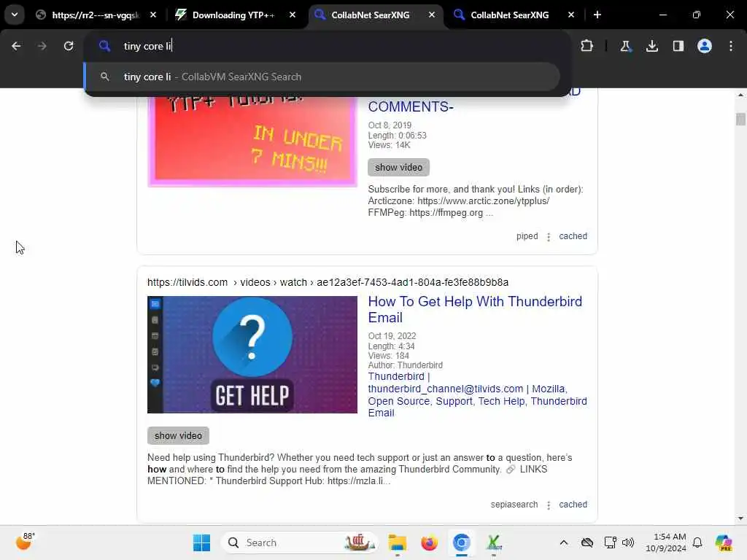Open the volume tray icon
This screenshot has width=747, height=560.
[x=628, y=542]
